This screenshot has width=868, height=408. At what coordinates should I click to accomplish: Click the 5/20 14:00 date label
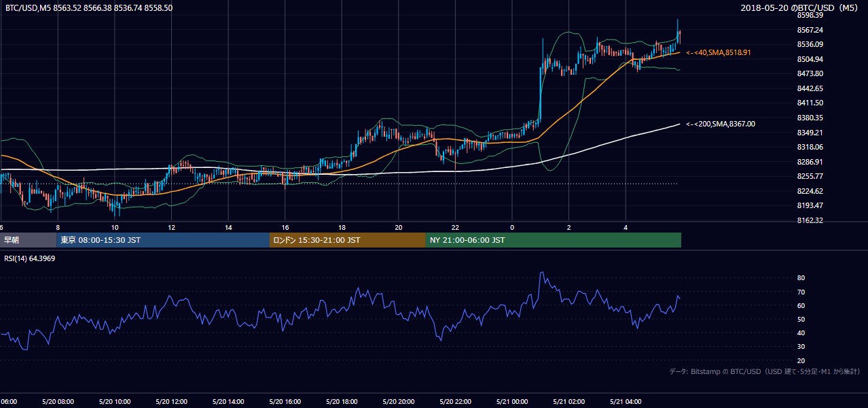coord(228,401)
